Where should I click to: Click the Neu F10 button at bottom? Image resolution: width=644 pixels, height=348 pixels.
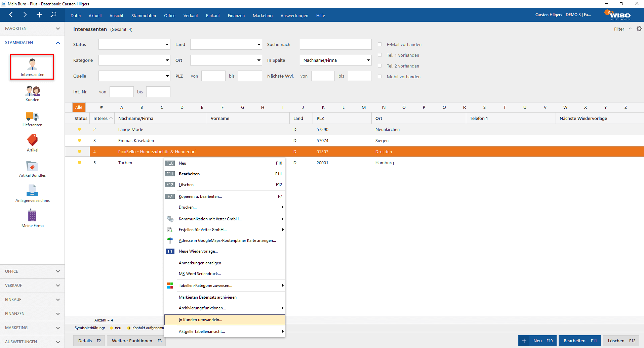coord(537,341)
